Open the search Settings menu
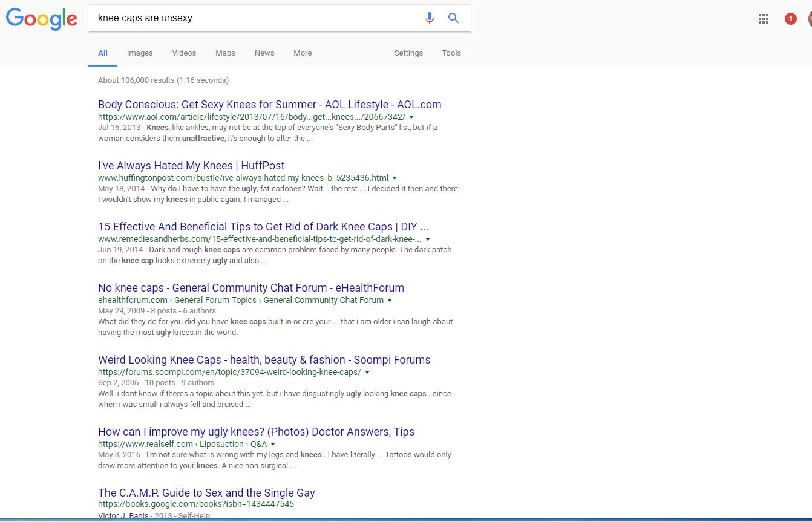Screen dimensions: 812x522 [x=408, y=53]
